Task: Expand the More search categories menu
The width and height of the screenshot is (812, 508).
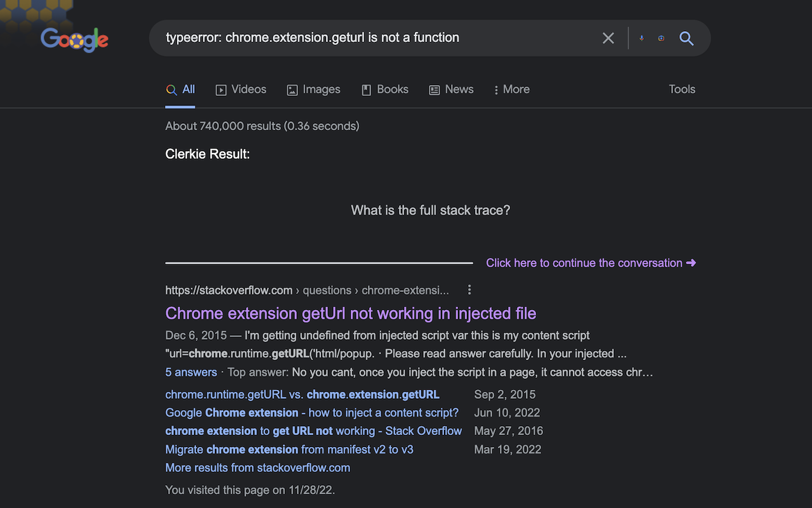Action: coord(511,90)
